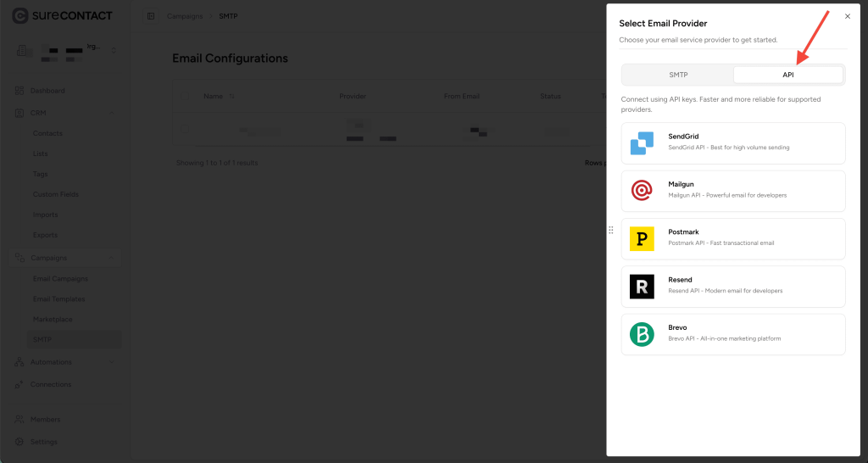Click the Resend logo icon

pos(642,287)
